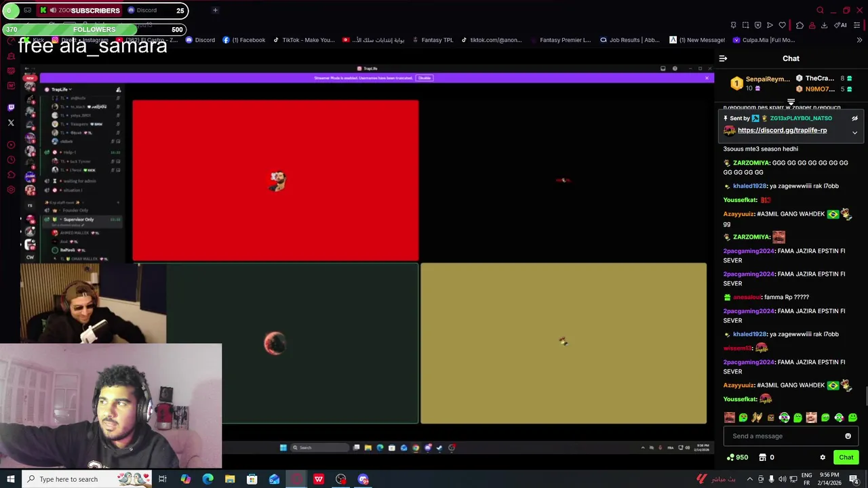This screenshot has height=488, width=868.
Task: Open the shop icon next to 0
Action: (x=762, y=457)
